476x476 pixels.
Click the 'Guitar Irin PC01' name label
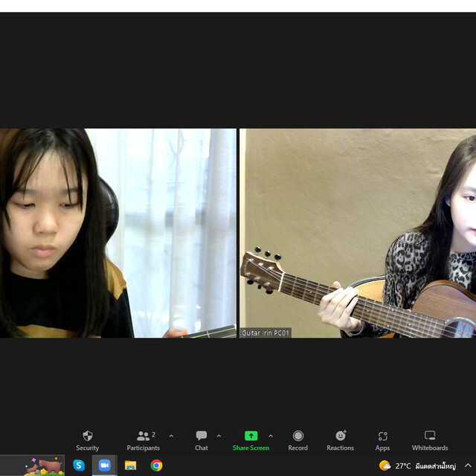click(266, 333)
